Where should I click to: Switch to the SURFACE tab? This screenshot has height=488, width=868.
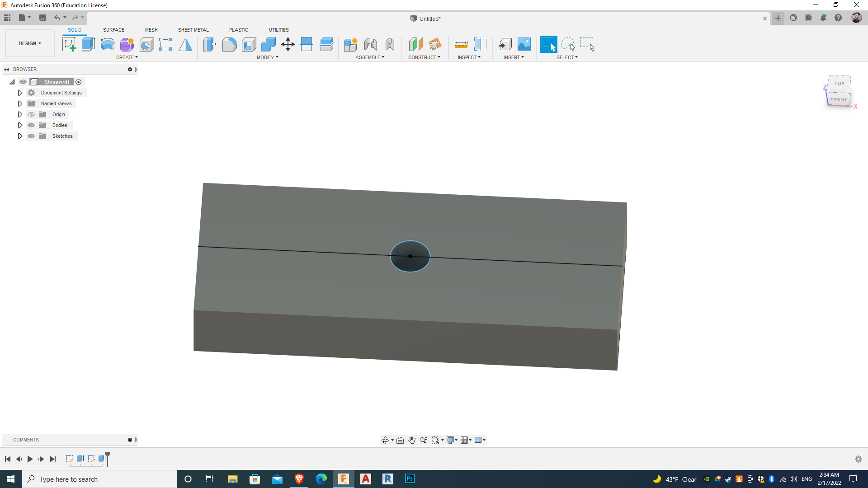tap(113, 30)
